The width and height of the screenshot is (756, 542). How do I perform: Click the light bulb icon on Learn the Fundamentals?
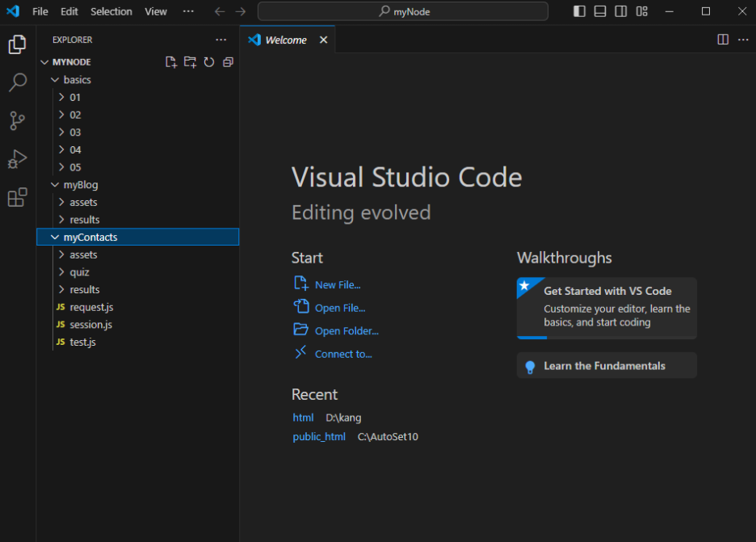coord(530,367)
